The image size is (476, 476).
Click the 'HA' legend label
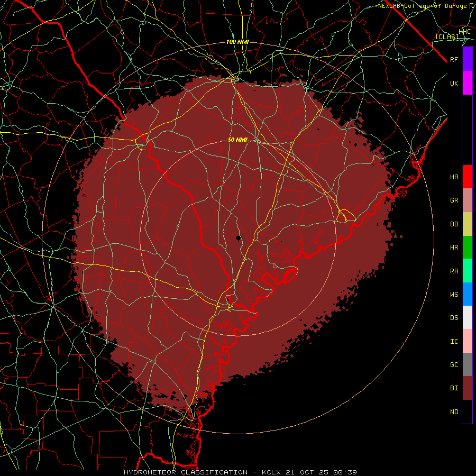(454, 177)
